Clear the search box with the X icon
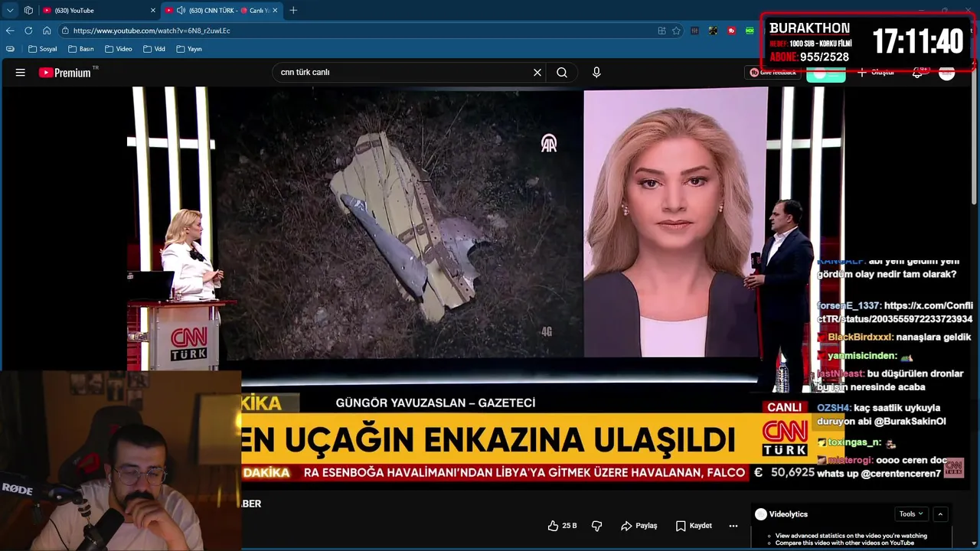980x551 pixels. tap(537, 73)
